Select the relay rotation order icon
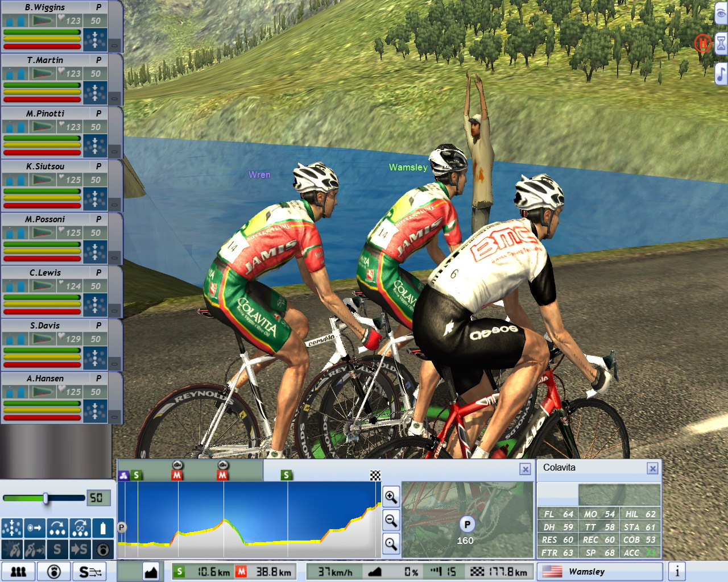Image resolution: width=728 pixels, height=582 pixels. pyautogui.click(x=57, y=528)
